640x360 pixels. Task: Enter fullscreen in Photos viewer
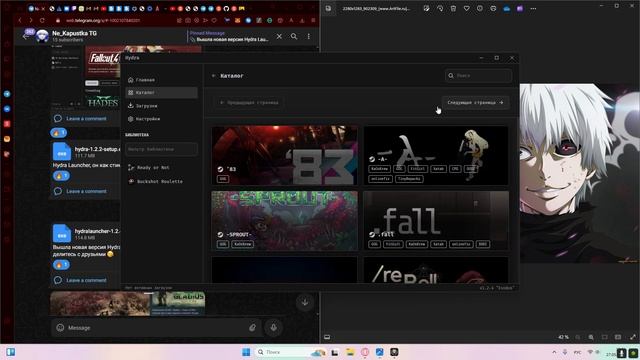coord(633,337)
